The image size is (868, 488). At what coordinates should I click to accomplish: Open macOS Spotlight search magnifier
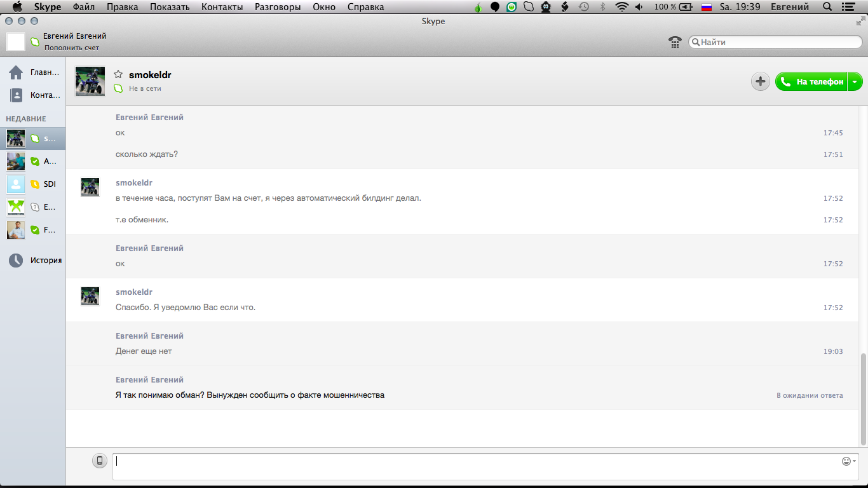click(827, 7)
